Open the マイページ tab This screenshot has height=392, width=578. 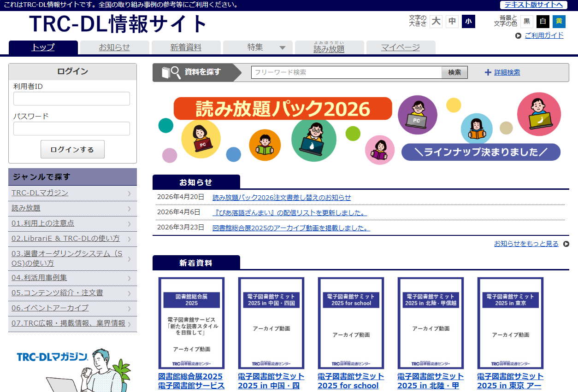401,47
